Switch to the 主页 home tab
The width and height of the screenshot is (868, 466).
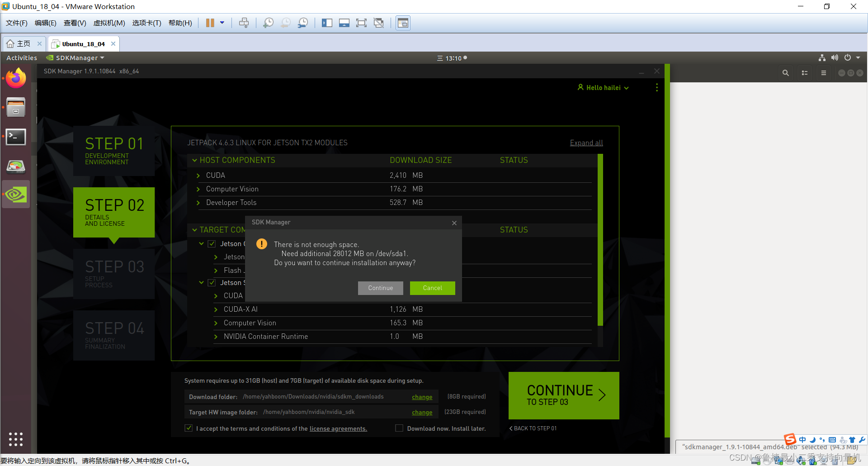tap(19, 44)
